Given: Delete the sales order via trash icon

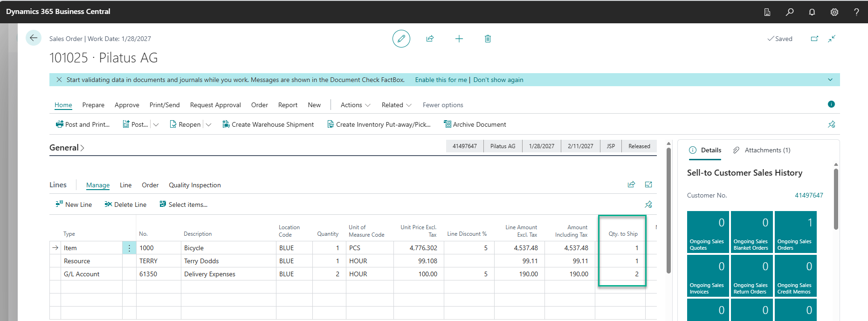Looking at the screenshot, I should point(488,39).
